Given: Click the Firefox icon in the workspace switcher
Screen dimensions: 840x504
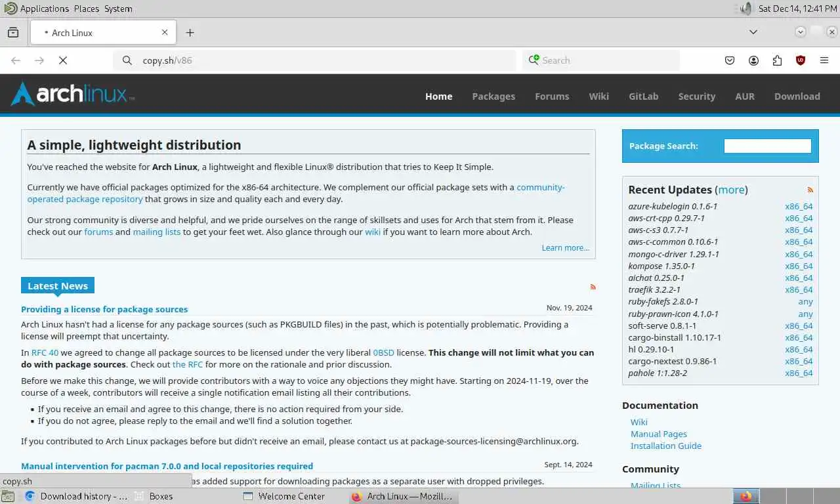Looking at the screenshot, I should (x=745, y=496).
